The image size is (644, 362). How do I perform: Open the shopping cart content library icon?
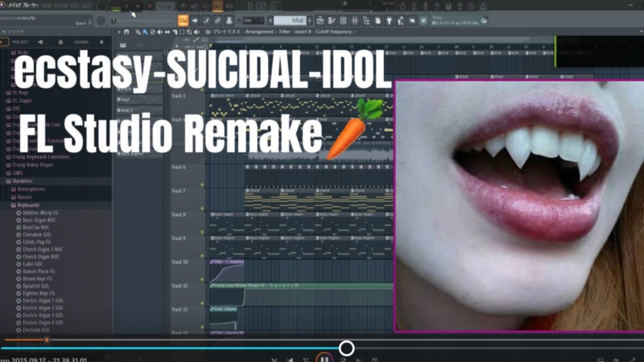(423, 21)
